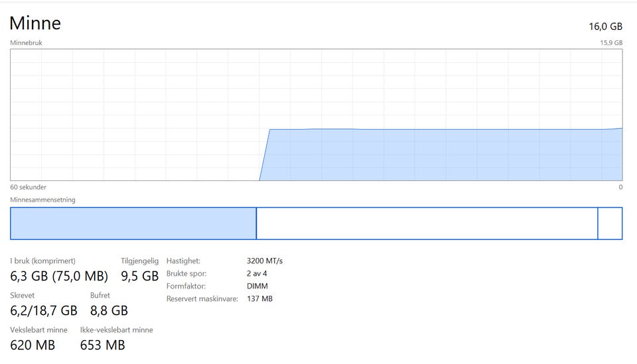Click the Bufret 8,8 GB value
The image size is (637, 364).
(109, 310)
